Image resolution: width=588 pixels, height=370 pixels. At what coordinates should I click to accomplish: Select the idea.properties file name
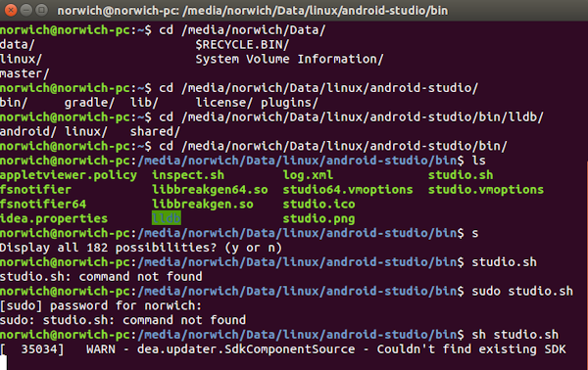[54, 218]
